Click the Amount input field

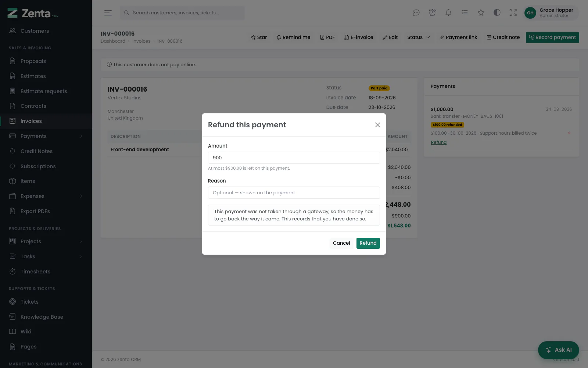[294, 158]
